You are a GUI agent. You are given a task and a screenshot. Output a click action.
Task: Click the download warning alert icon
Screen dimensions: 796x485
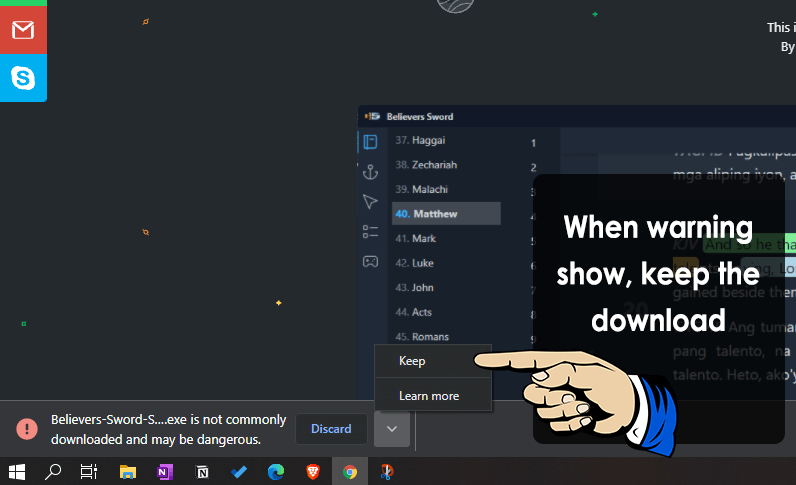click(27, 429)
